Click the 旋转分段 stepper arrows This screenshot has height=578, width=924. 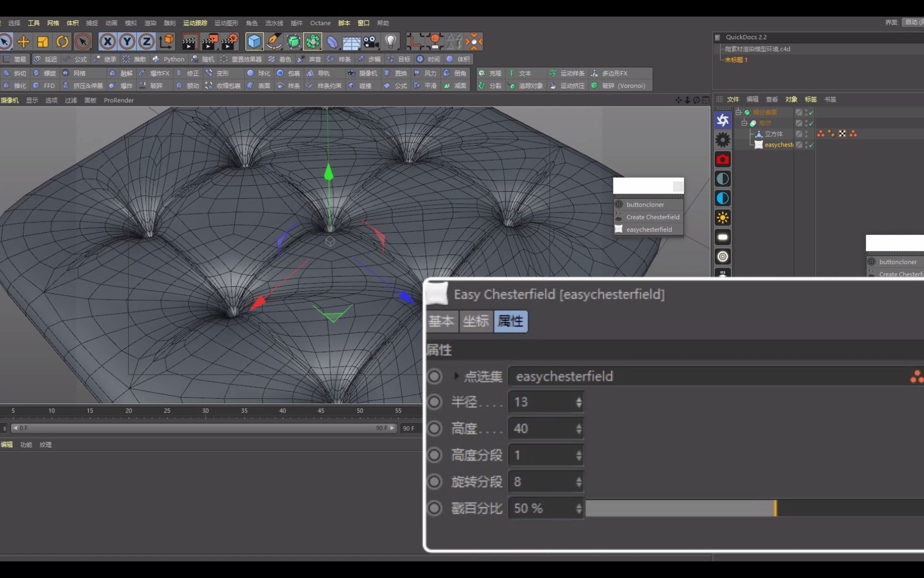[579, 482]
